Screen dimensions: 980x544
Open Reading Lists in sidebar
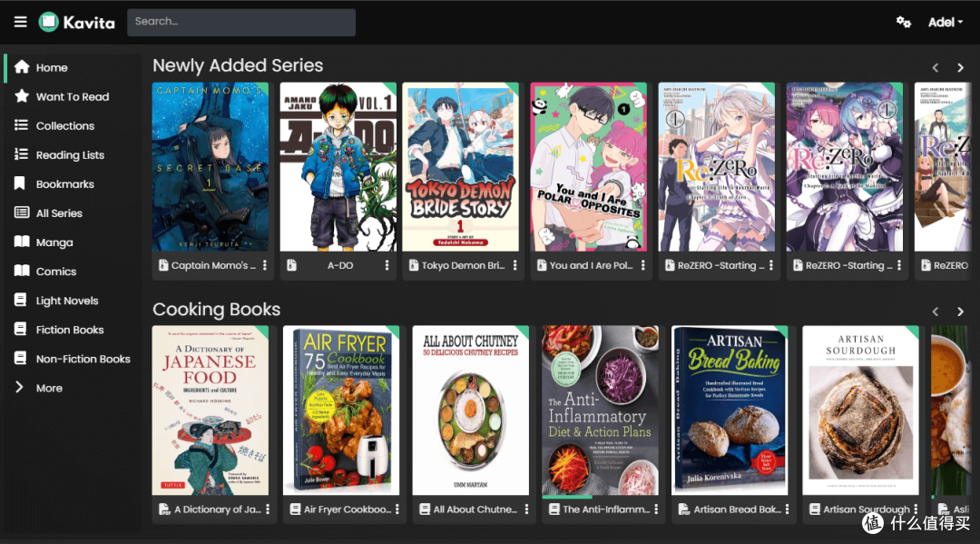[73, 155]
